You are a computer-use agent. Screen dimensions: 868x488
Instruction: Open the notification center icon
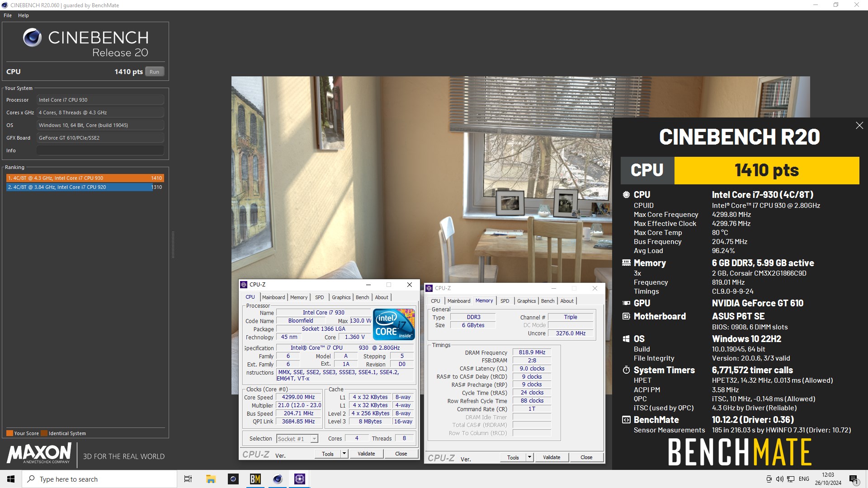tap(854, 479)
